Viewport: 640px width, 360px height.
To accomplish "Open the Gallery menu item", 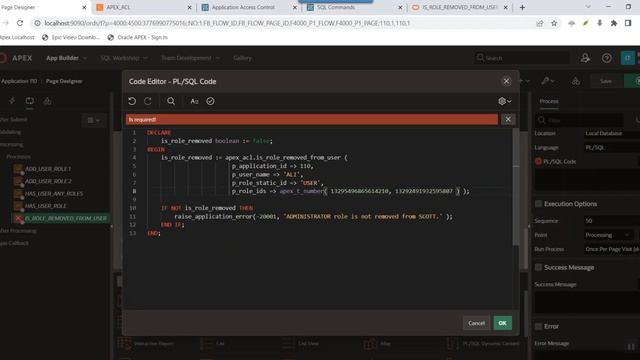I will (242, 58).
